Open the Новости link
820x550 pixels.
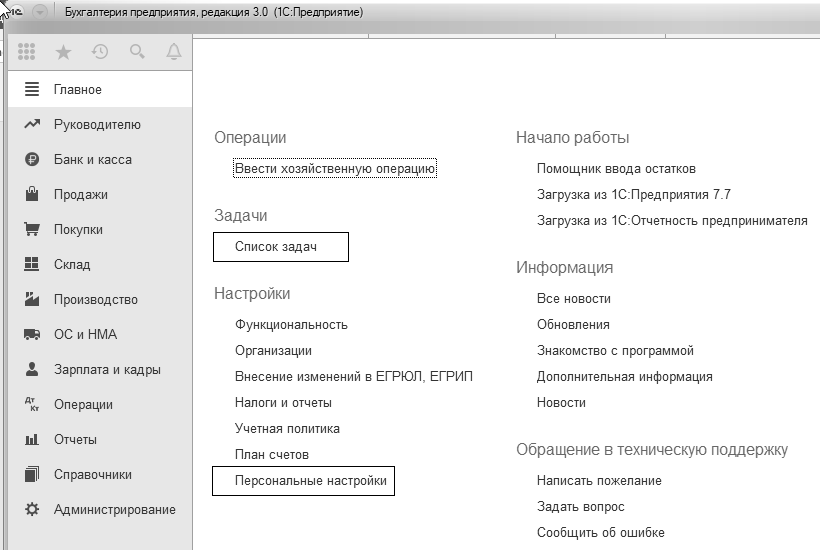pyautogui.click(x=561, y=403)
